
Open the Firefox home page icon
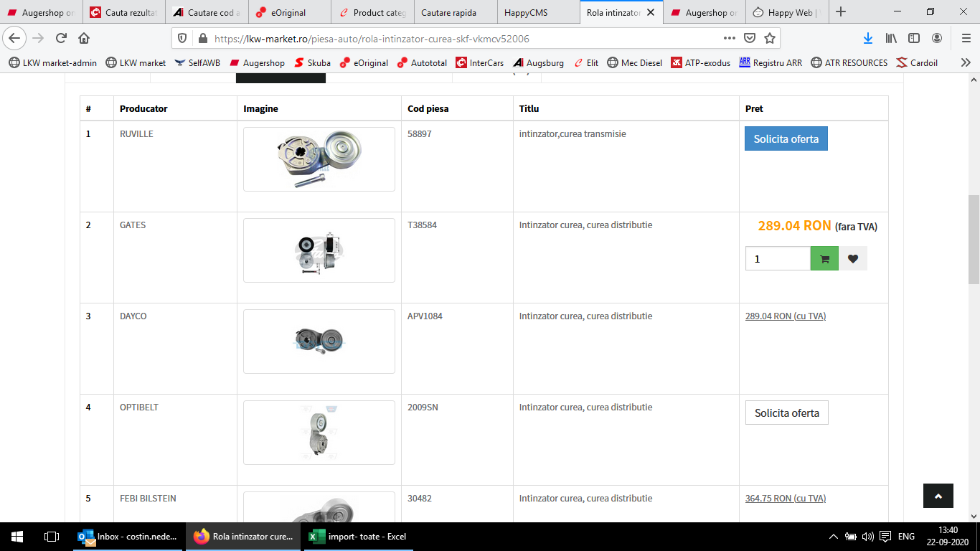pos(84,38)
